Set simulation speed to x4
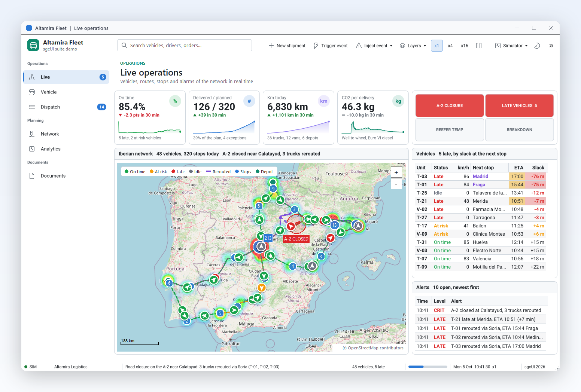Viewport: 581px width, 392px height. pyautogui.click(x=450, y=46)
